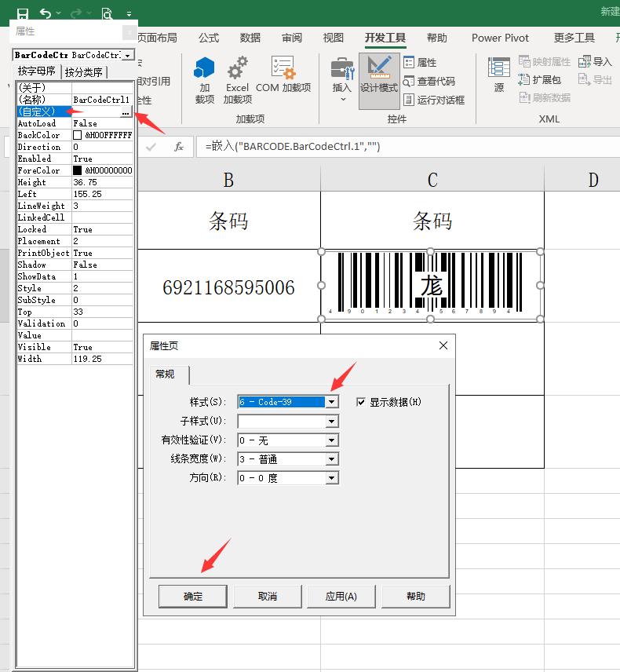Click the Redo arrow icon

pyautogui.click(x=76, y=13)
